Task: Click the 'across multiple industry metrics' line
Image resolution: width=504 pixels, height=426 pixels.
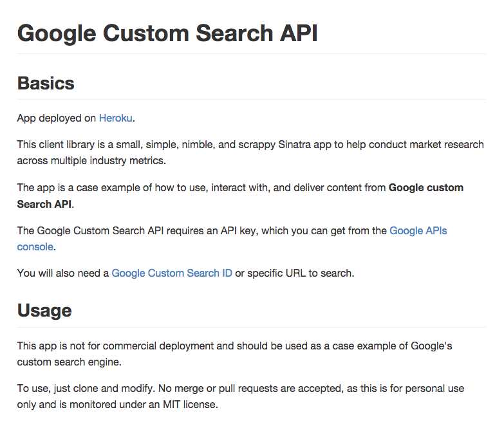Action: (91, 161)
